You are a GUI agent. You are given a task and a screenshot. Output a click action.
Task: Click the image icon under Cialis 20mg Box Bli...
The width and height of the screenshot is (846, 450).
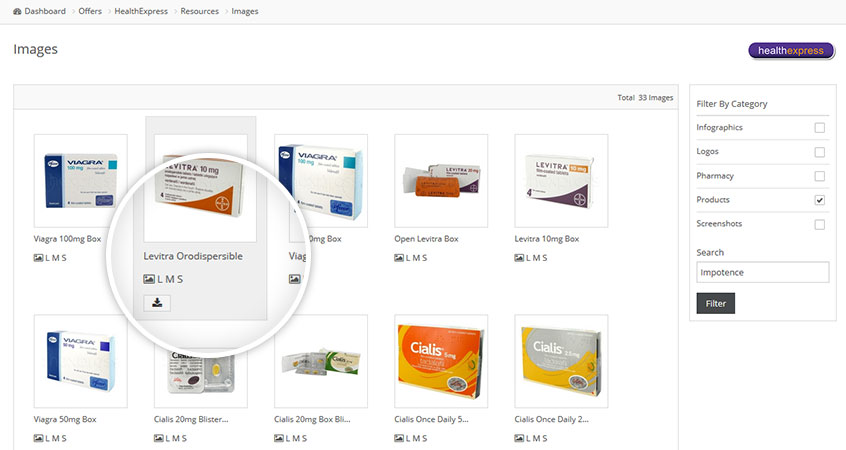(278, 438)
